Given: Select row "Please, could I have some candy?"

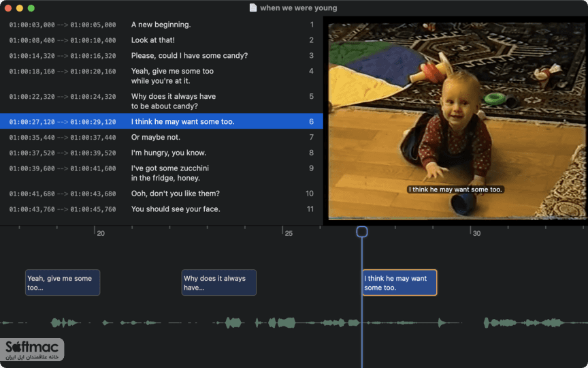Looking at the screenshot, I should (x=161, y=56).
